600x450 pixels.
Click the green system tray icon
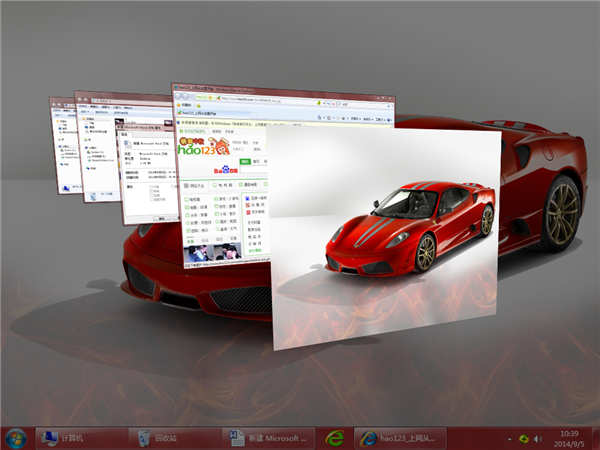pyautogui.click(x=523, y=439)
